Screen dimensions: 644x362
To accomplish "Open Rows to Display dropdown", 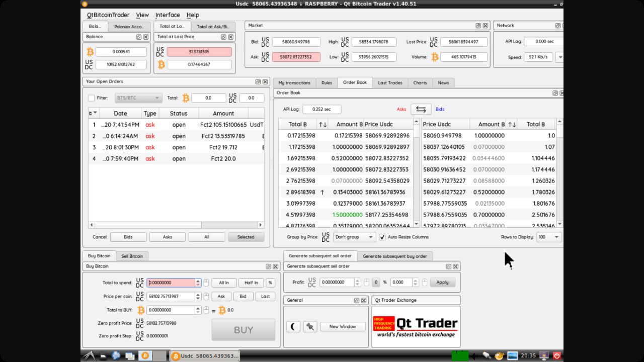I will click(549, 237).
